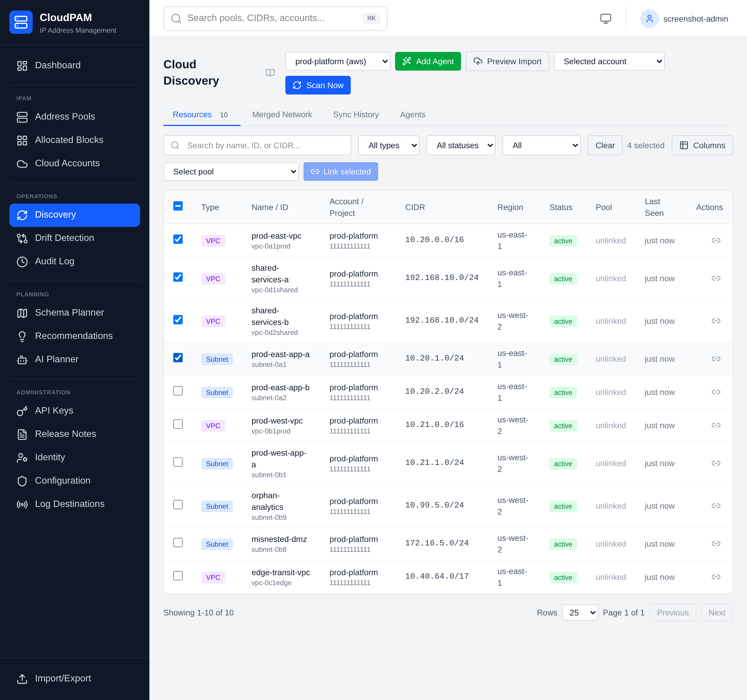Toggle the select-all header checkbox

pyautogui.click(x=178, y=206)
